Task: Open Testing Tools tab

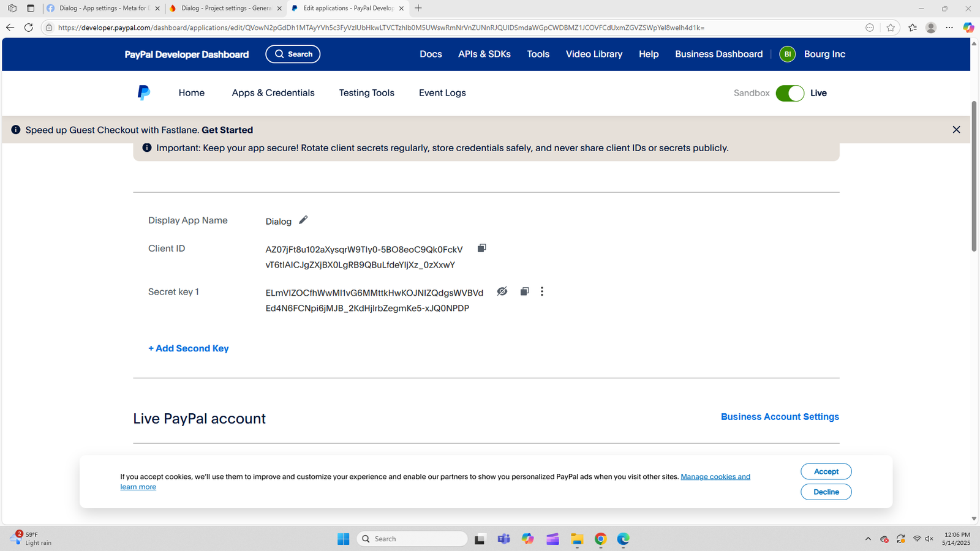Action: 367,93
